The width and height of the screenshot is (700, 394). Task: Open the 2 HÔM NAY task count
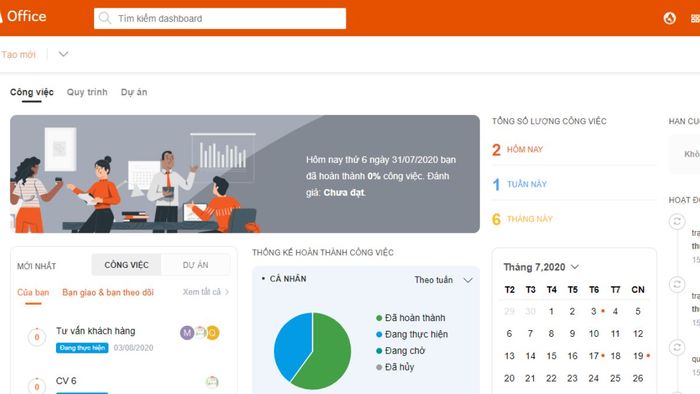tap(518, 149)
